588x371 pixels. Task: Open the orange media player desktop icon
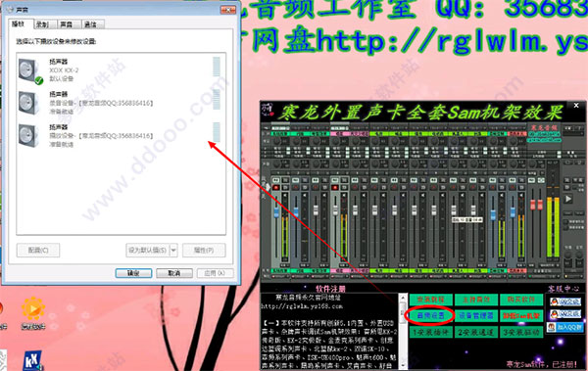(33, 308)
